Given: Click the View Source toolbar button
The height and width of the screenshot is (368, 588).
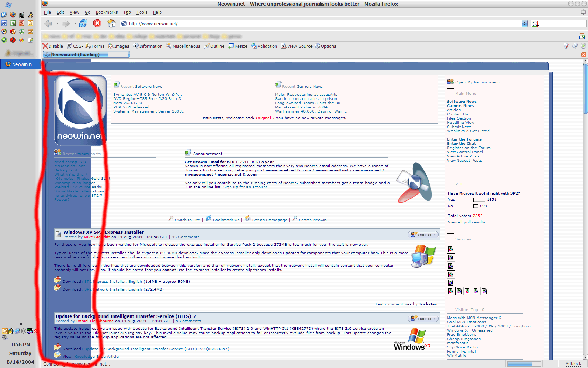Looking at the screenshot, I should tap(297, 46).
